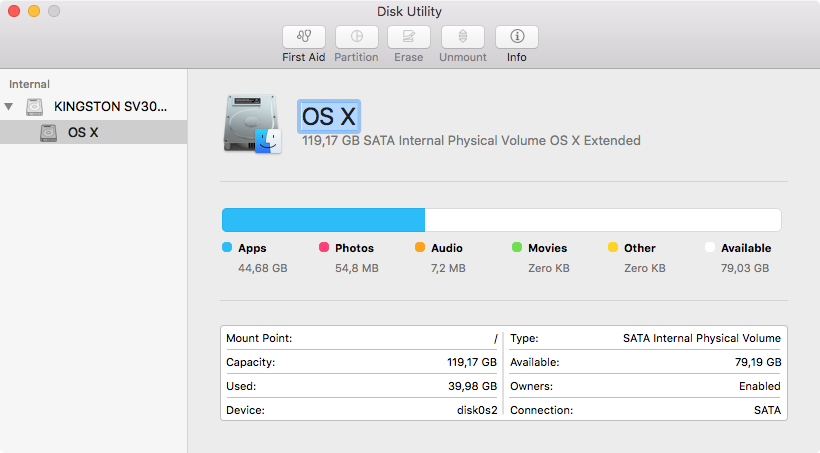Viewport: 820px width, 453px height.
Task: Click the Enabled Owners value
Action: [760, 387]
